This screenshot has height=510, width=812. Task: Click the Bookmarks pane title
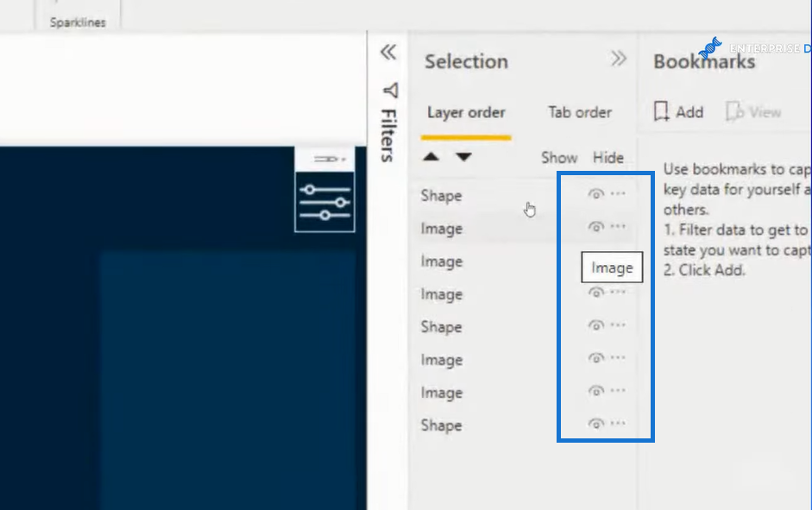(x=704, y=61)
